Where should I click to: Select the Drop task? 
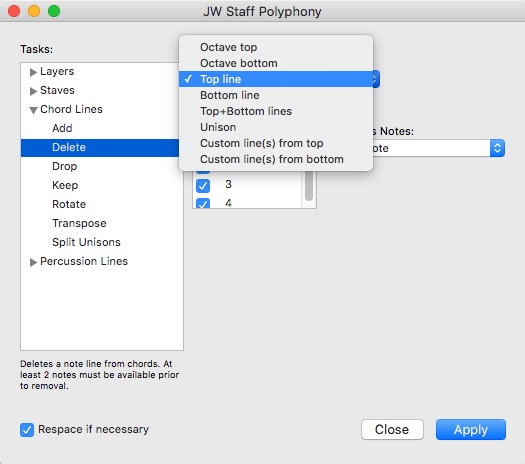tap(102, 166)
